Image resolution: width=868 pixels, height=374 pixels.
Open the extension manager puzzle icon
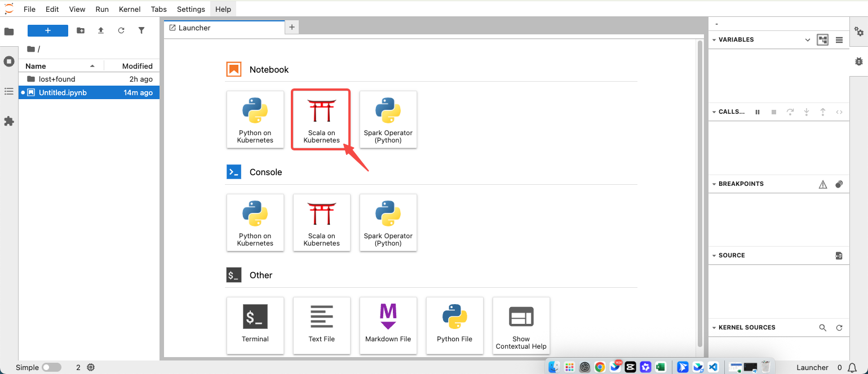pyautogui.click(x=9, y=121)
